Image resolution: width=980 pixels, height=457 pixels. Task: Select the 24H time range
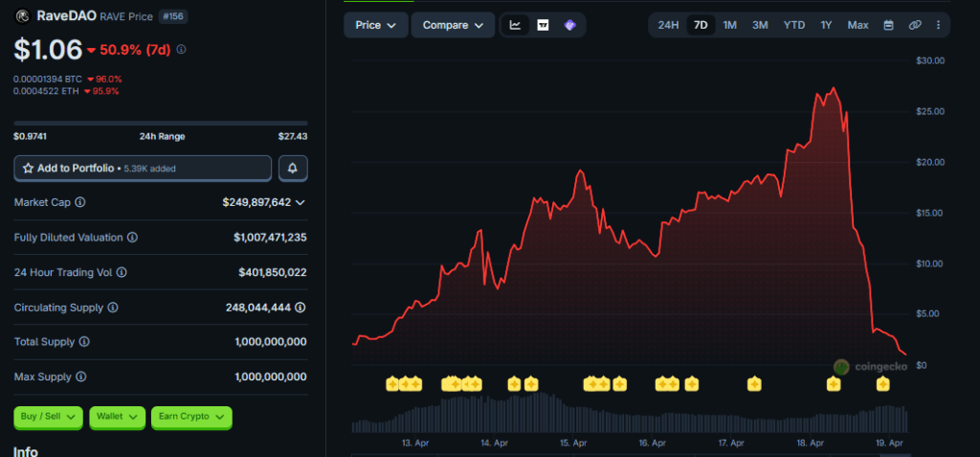coord(668,25)
